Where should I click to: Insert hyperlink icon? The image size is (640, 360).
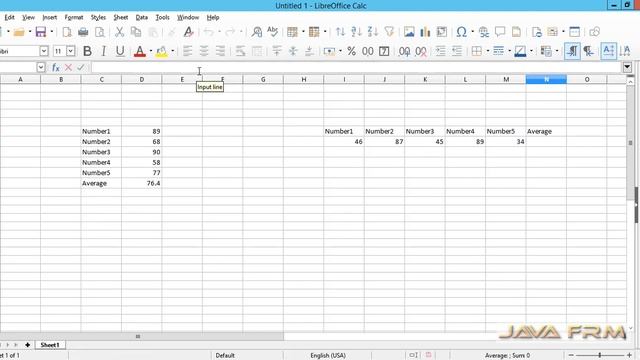(x=484, y=32)
